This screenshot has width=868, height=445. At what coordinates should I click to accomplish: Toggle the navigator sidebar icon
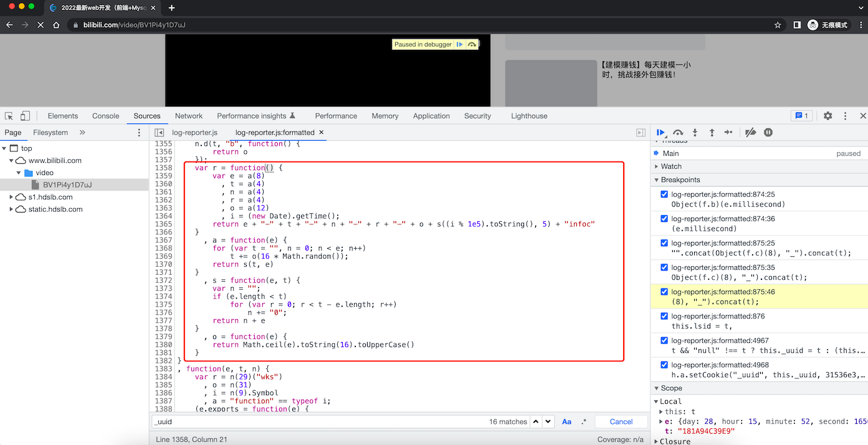[x=159, y=133]
